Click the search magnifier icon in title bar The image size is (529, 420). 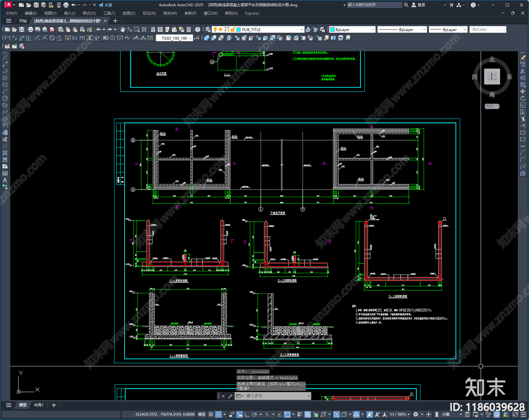tap(406, 5)
